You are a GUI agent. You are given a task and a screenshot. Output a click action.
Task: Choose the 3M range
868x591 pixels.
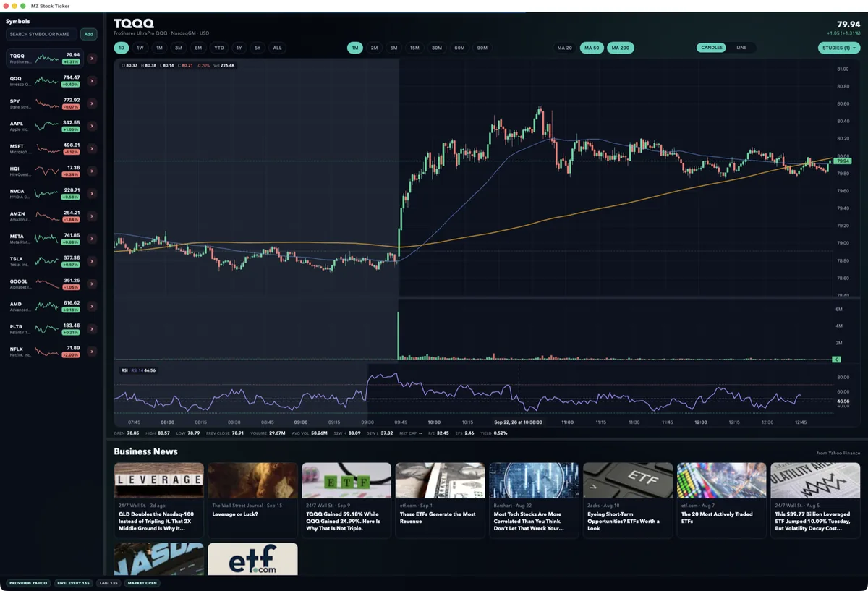click(x=178, y=48)
